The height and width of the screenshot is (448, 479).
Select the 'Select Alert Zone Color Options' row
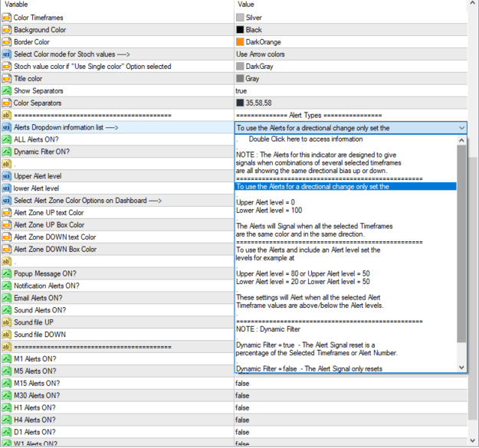(234, 201)
